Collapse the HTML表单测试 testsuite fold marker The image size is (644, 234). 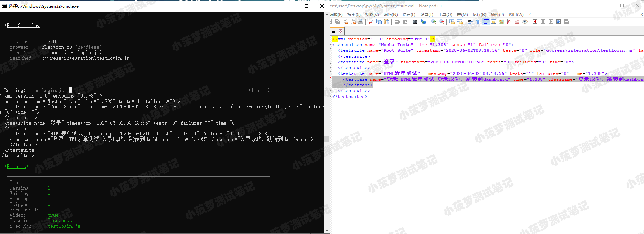click(x=331, y=73)
